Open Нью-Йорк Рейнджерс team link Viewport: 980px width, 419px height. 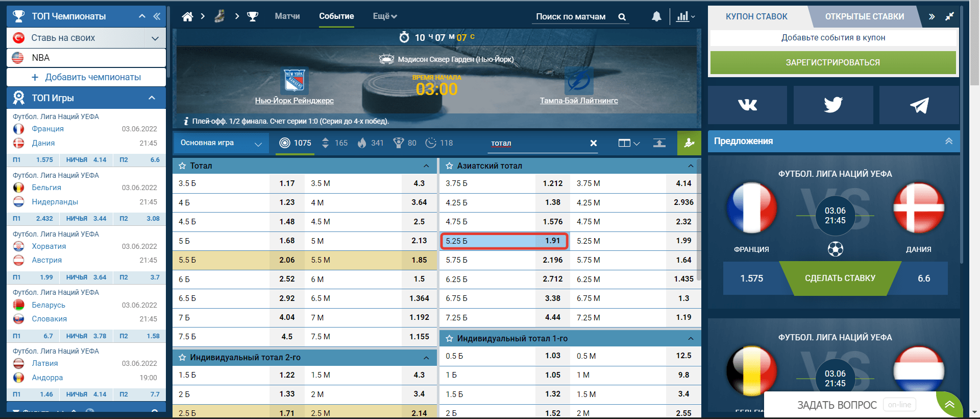tap(295, 101)
